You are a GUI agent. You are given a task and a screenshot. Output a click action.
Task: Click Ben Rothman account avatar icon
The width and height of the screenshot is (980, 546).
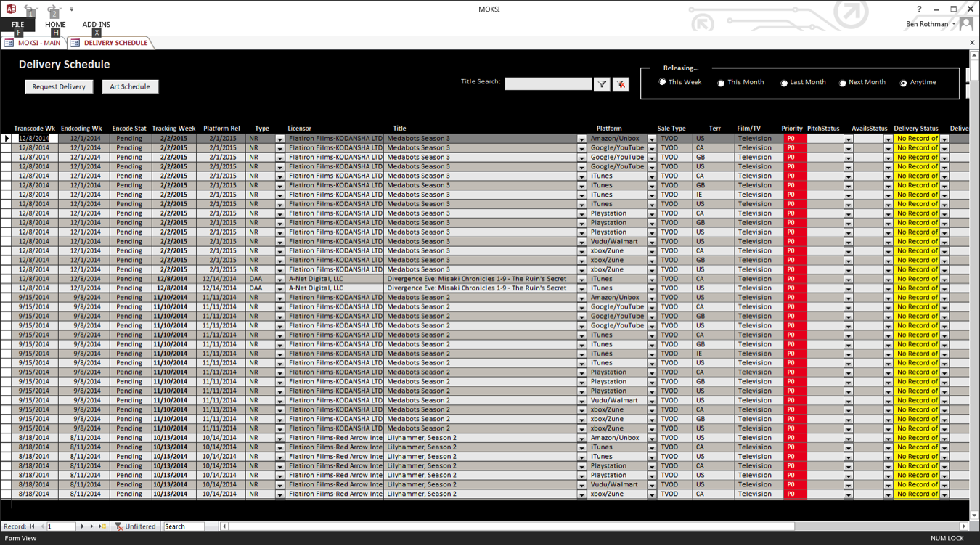click(966, 24)
